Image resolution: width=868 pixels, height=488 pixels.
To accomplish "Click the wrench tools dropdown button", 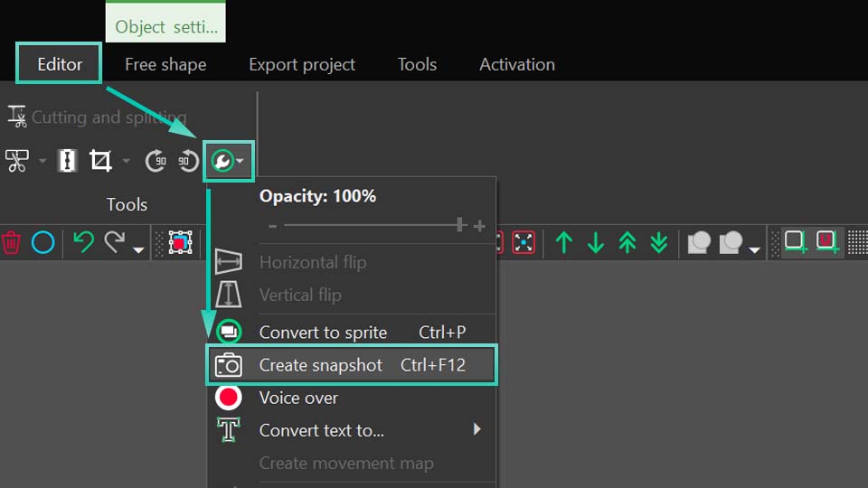I will (x=228, y=162).
